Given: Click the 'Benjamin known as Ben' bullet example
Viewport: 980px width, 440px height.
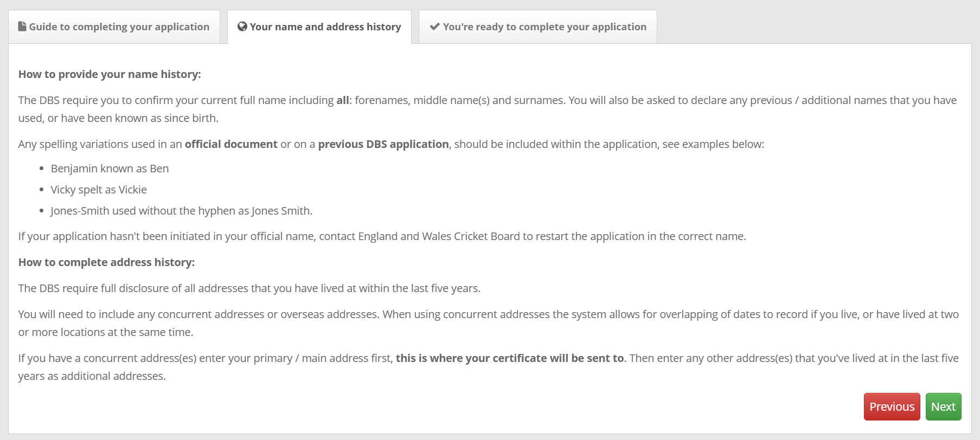Looking at the screenshot, I should pos(110,169).
